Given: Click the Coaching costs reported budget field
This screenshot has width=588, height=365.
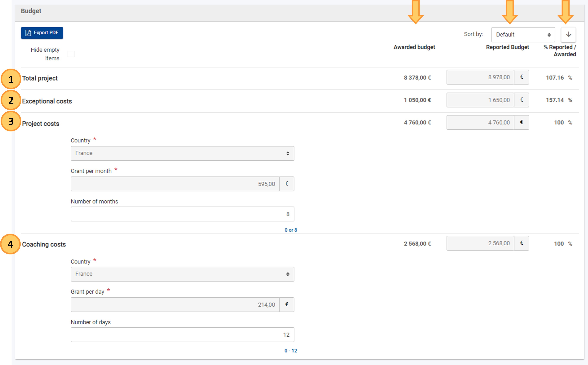Looking at the screenshot, I should (x=480, y=243).
